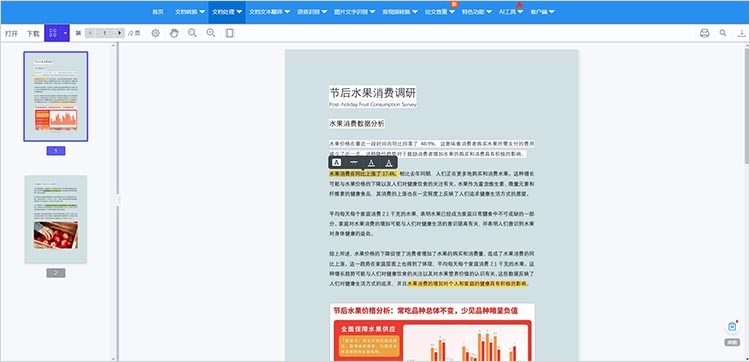Expand the 语音识别 menu

312,11
